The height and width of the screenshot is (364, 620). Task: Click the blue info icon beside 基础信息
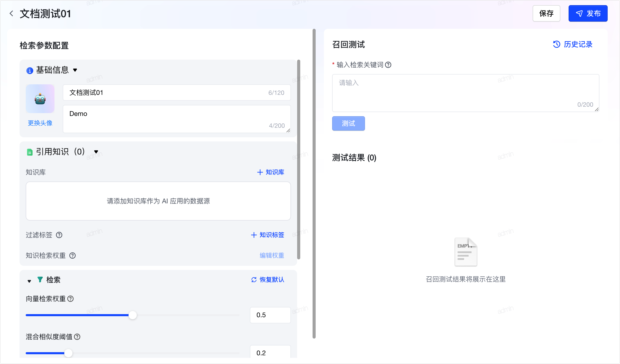30,70
